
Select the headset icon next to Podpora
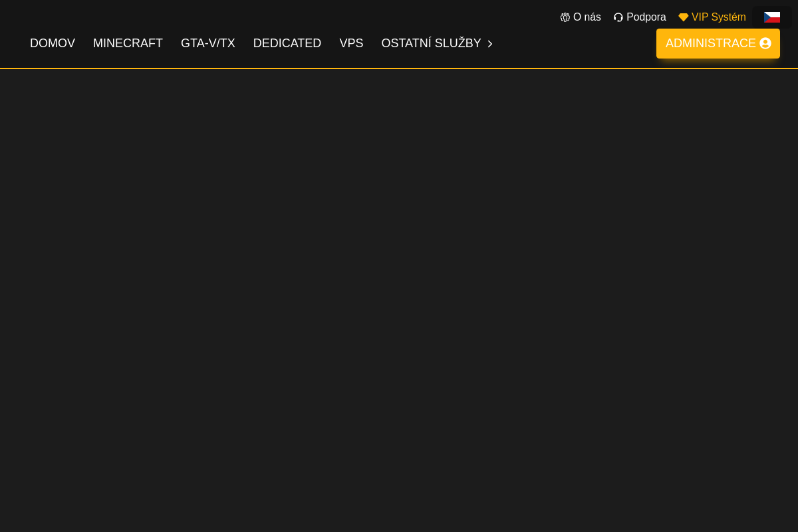618,17
